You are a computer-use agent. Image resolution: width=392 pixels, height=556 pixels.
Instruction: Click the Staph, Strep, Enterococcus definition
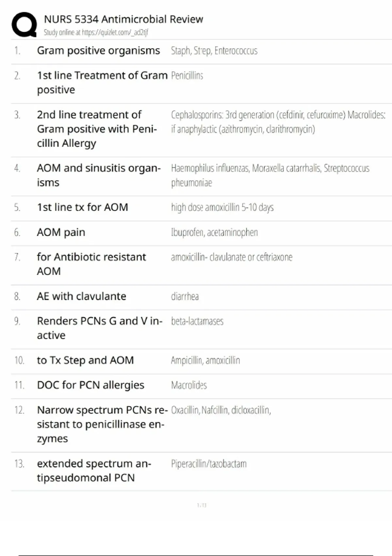point(214,51)
